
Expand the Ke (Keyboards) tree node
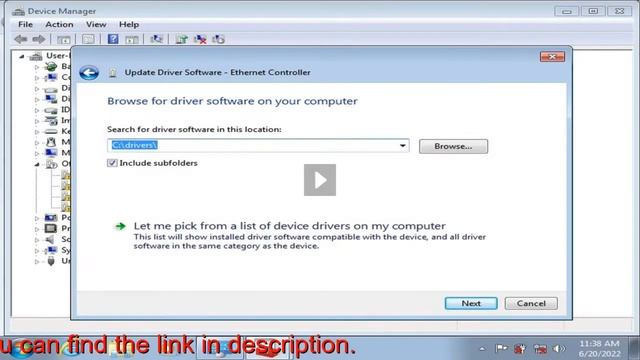(37, 132)
